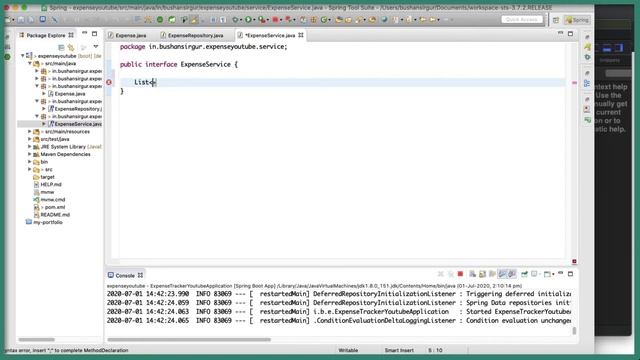Click the Save icon in toolbar
The image size is (640, 360).
[x=20, y=20]
